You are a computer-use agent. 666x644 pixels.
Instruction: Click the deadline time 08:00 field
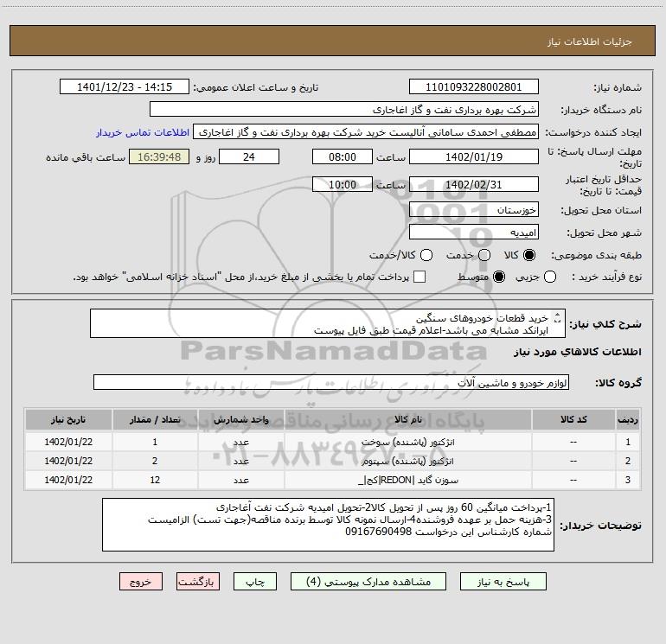[x=343, y=156]
